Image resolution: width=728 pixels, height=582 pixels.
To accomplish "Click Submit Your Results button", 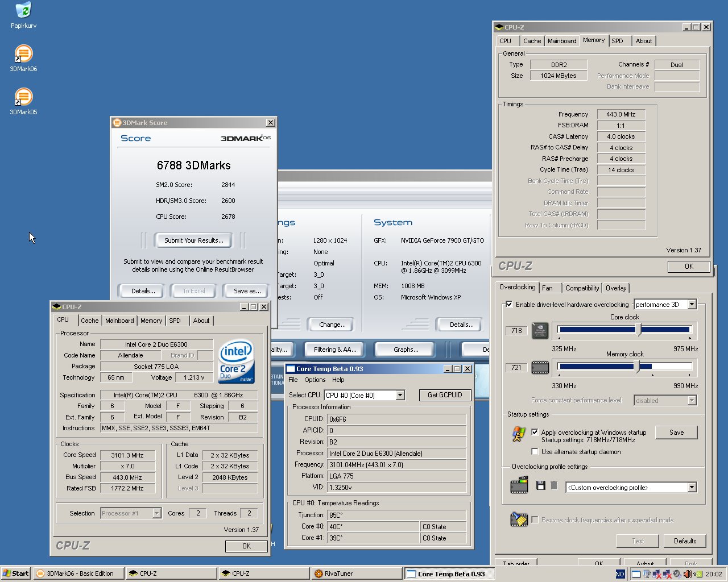I will (x=194, y=240).
